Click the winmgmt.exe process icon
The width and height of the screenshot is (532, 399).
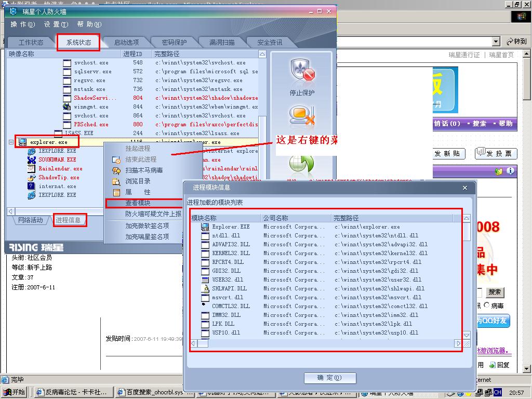point(67,107)
